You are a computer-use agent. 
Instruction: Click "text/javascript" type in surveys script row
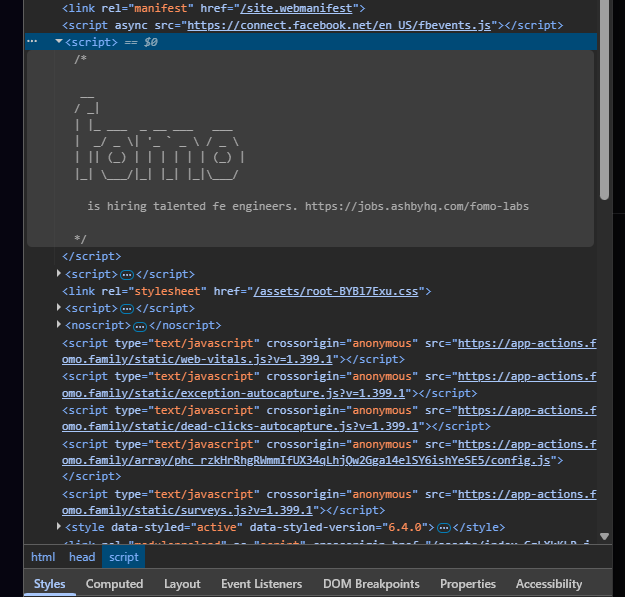coord(204,494)
